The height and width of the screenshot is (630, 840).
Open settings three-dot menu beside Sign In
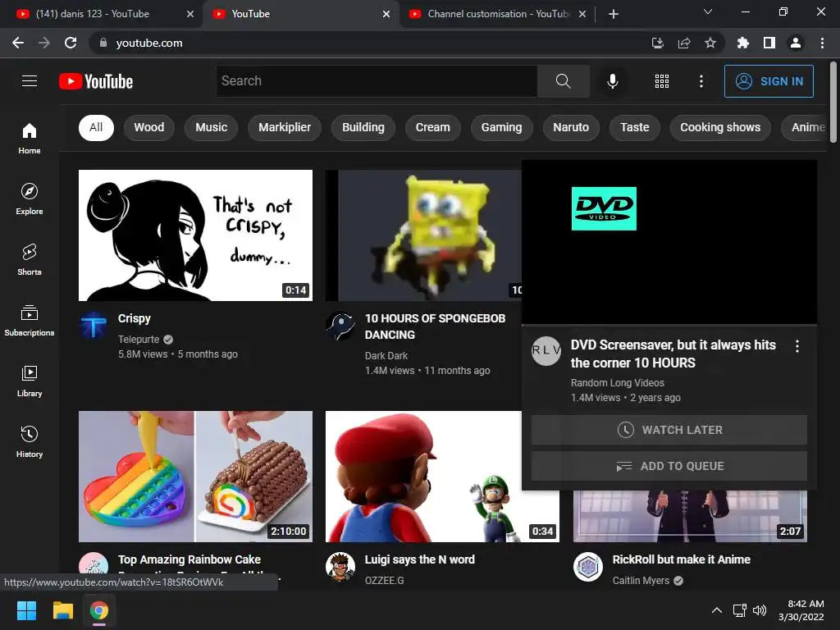tap(701, 81)
